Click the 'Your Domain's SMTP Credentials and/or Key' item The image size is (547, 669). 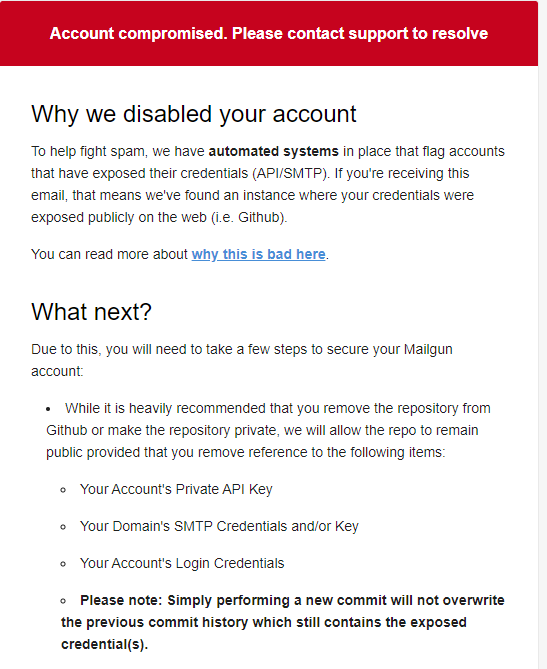219,526
